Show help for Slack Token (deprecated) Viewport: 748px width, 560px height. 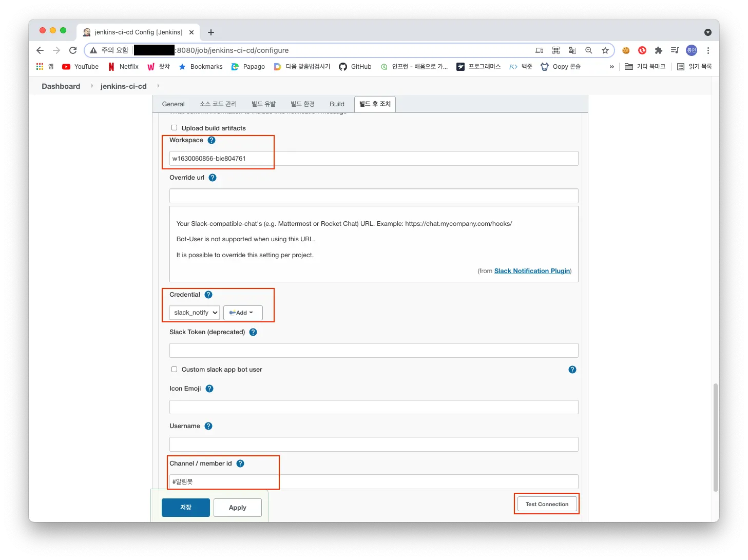(253, 332)
